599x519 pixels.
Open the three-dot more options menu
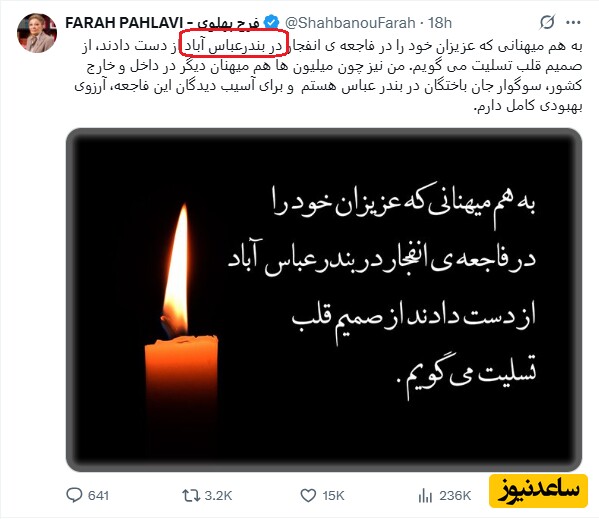(573, 23)
